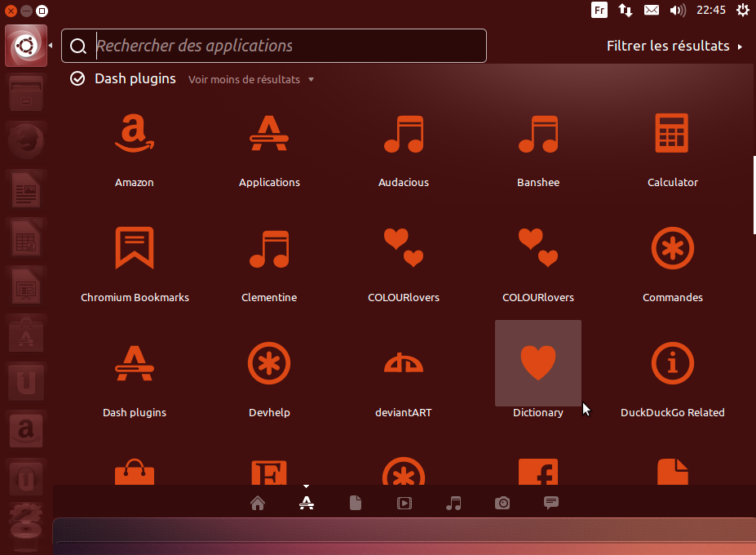
Task: Open Files from the launcher
Action: coord(26,94)
